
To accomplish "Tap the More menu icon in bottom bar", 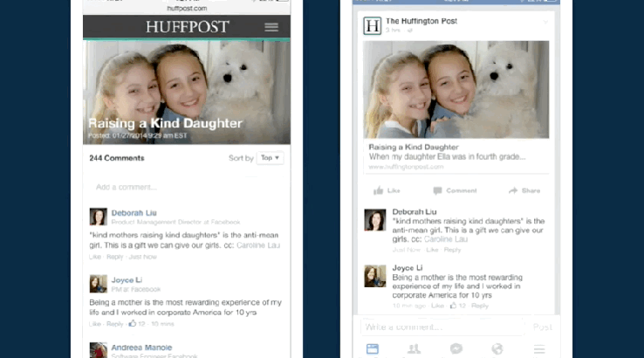I will click(539, 348).
